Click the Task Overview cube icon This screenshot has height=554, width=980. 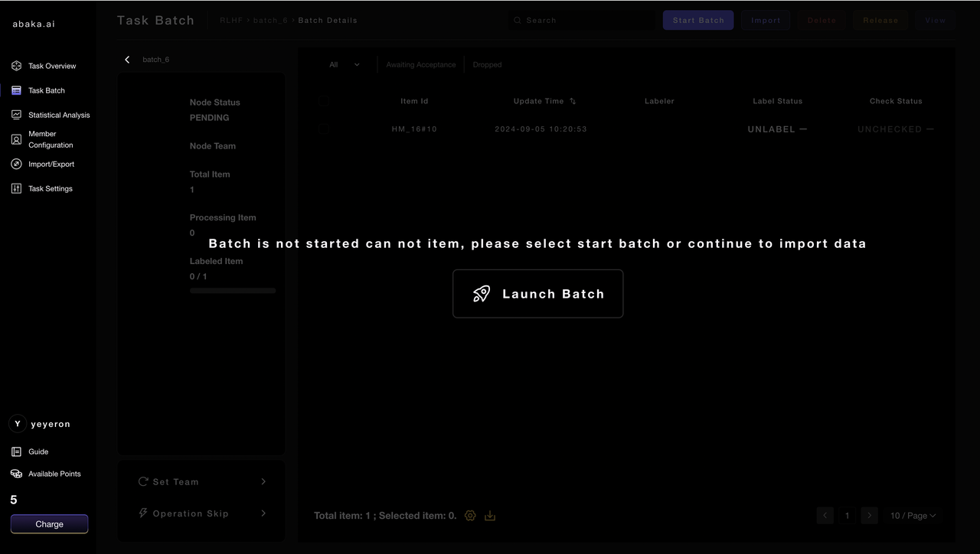[x=16, y=66]
